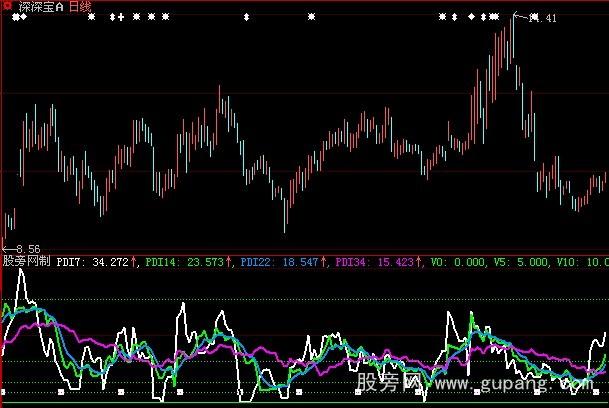The height and width of the screenshot is (408, 609).
Task: Select the 日线 daily period label
Action: point(81,7)
